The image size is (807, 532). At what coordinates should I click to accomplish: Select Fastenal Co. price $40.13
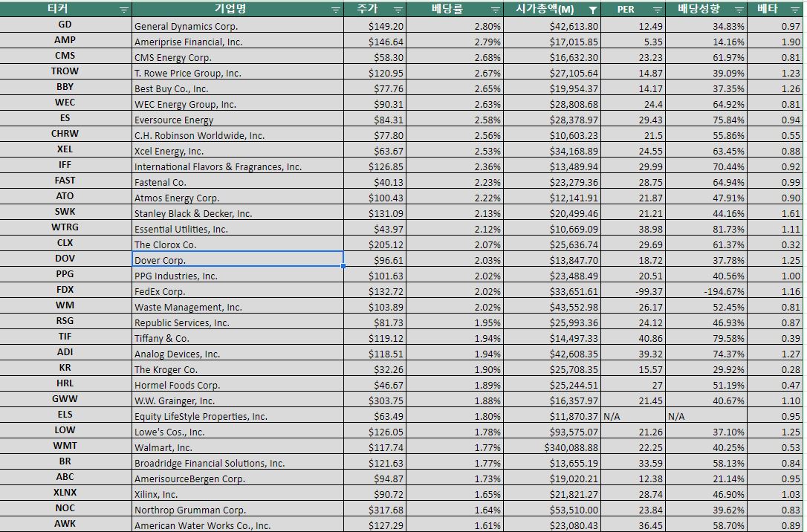click(x=375, y=181)
